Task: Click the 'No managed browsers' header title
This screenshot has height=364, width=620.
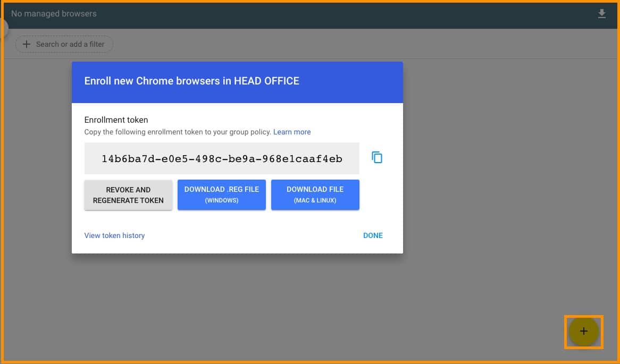Action: point(54,14)
